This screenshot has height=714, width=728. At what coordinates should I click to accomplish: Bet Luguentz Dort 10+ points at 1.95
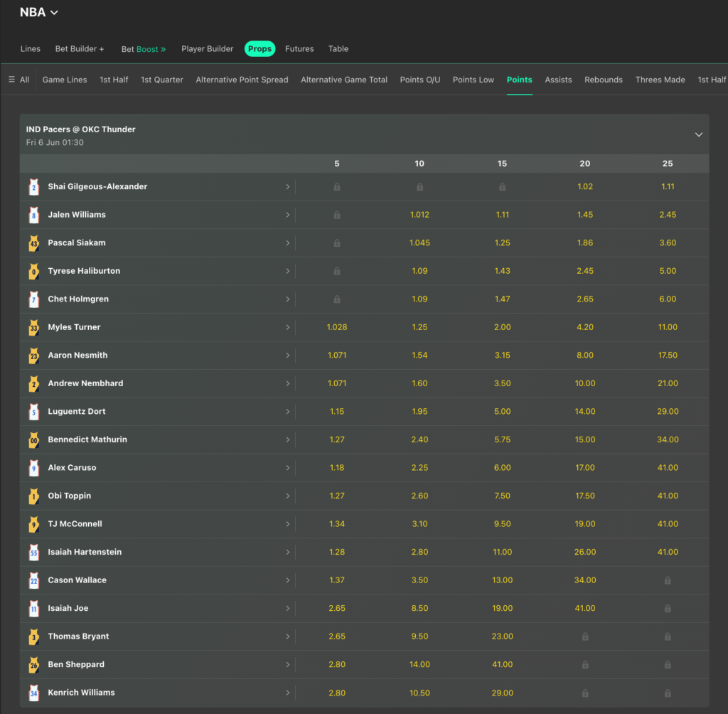pyautogui.click(x=419, y=412)
